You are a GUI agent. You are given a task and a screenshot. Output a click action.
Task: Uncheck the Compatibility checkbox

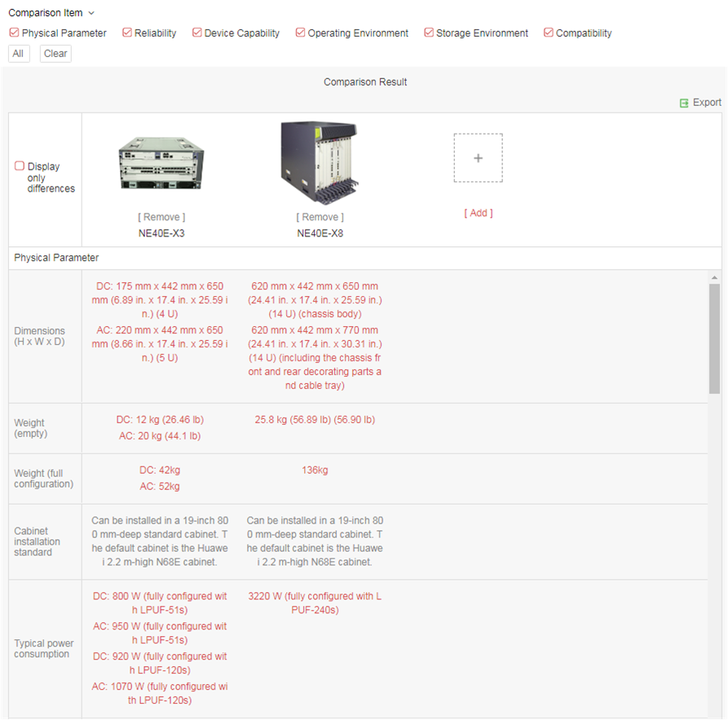click(x=549, y=33)
